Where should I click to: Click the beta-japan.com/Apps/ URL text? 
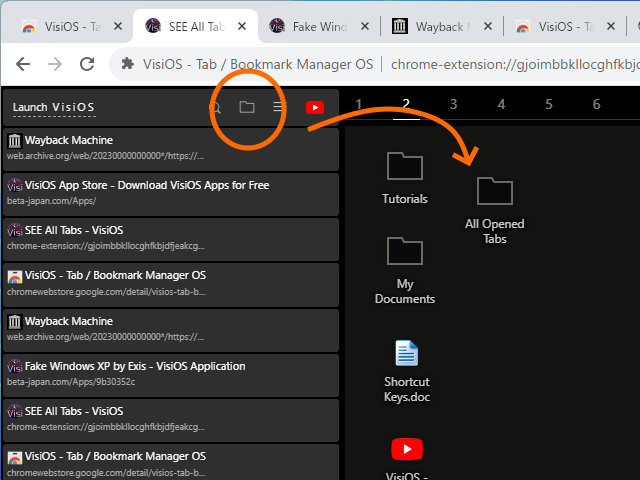[x=51, y=201]
